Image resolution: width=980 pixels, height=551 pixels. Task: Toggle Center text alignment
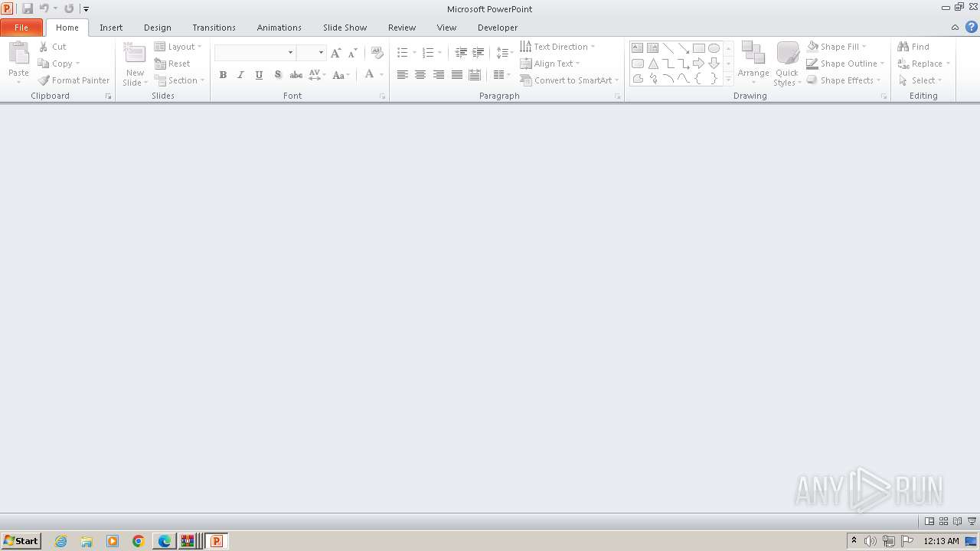420,75
